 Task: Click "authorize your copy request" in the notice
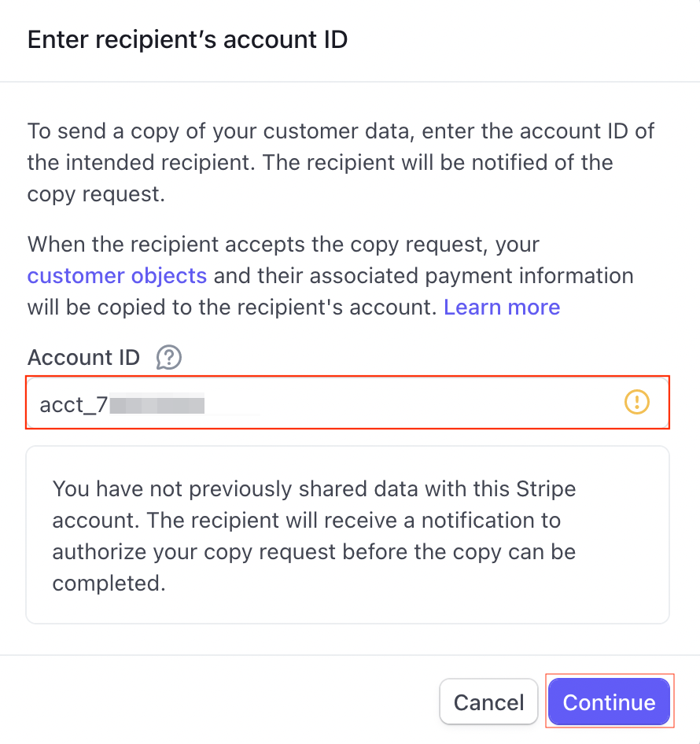[208, 551]
